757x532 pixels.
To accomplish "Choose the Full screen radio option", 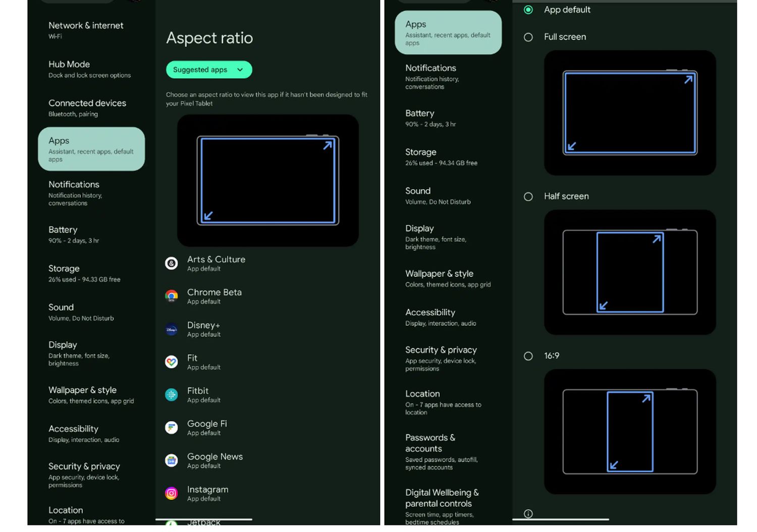I will (528, 37).
